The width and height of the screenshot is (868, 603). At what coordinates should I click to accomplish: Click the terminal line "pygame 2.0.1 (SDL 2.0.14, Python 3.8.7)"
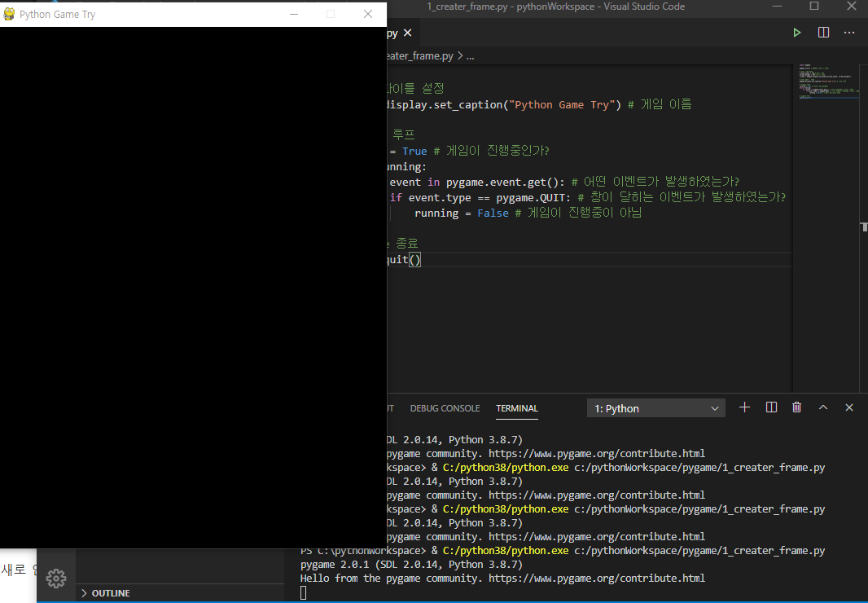click(x=411, y=564)
